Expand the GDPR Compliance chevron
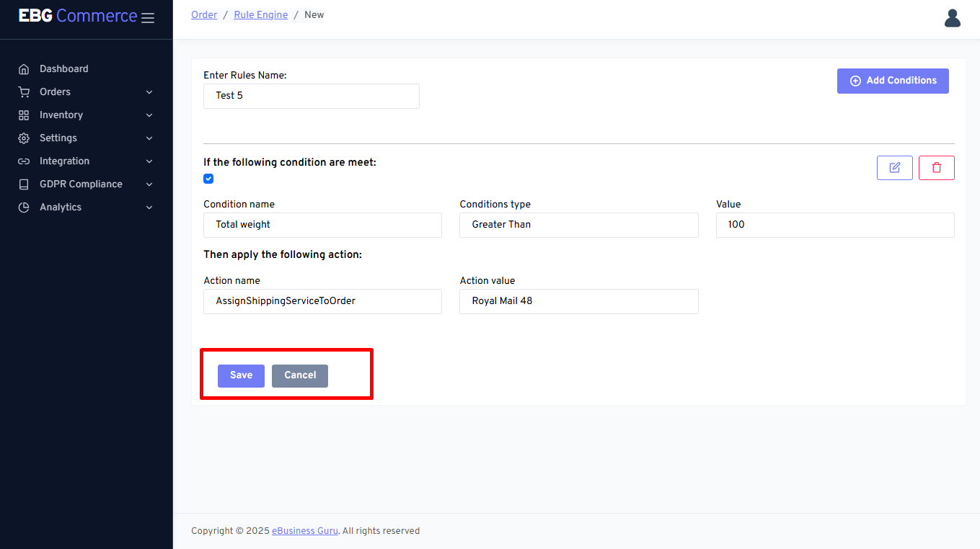The image size is (980, 549). (149, 184)
